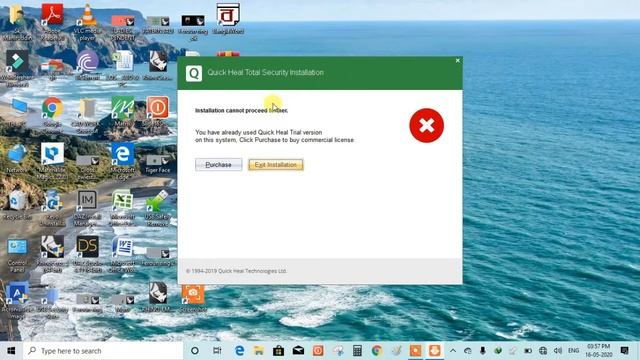Click microphone icon in system tray
640x360 pixels.
pyautogui.click(x=482, y=351)
